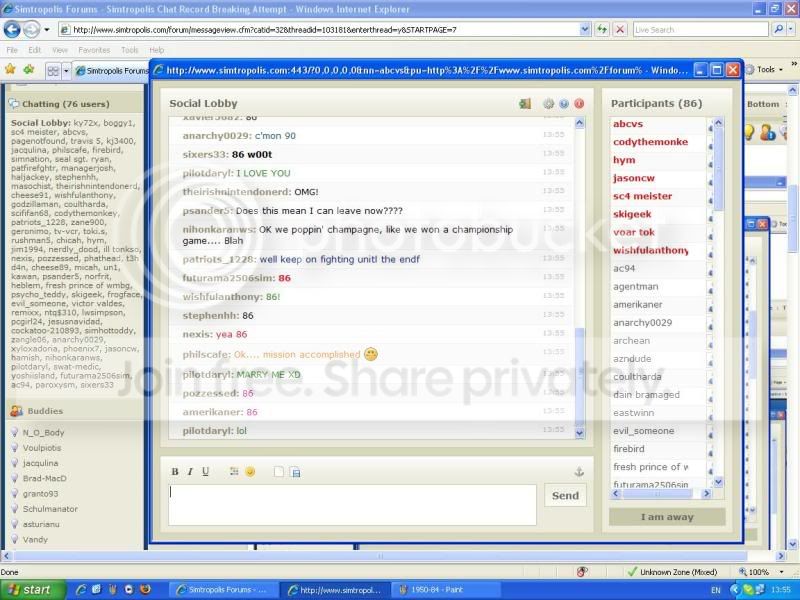Open the recent pages dropdown arrow
The height and width of the screenshot is (600, 800).
(46, 30)
